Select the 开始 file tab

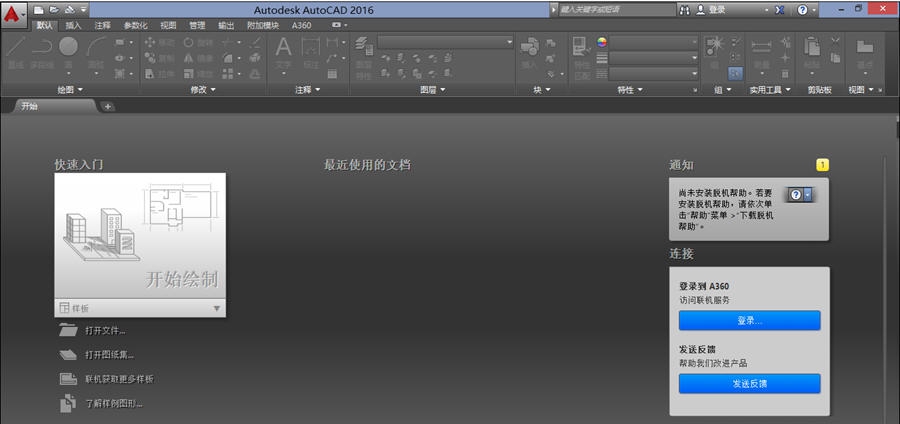(x=55, y=106)
